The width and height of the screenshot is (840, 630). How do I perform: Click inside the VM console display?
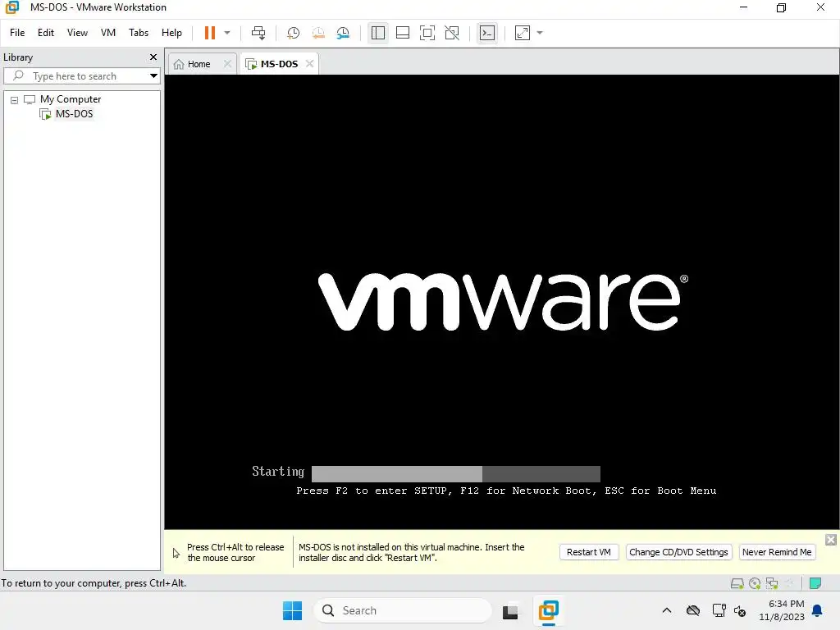(501, 302)
